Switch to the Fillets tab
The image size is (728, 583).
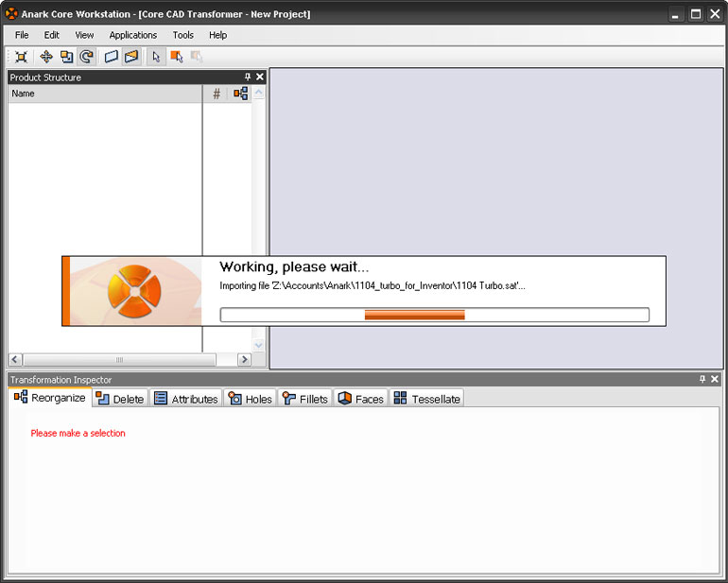305,399
